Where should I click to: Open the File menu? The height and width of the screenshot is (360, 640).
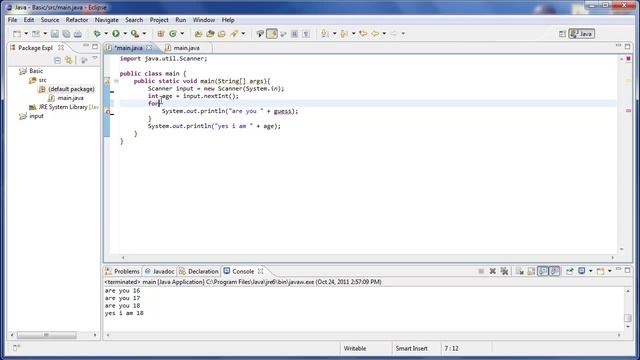pos(13,20)
